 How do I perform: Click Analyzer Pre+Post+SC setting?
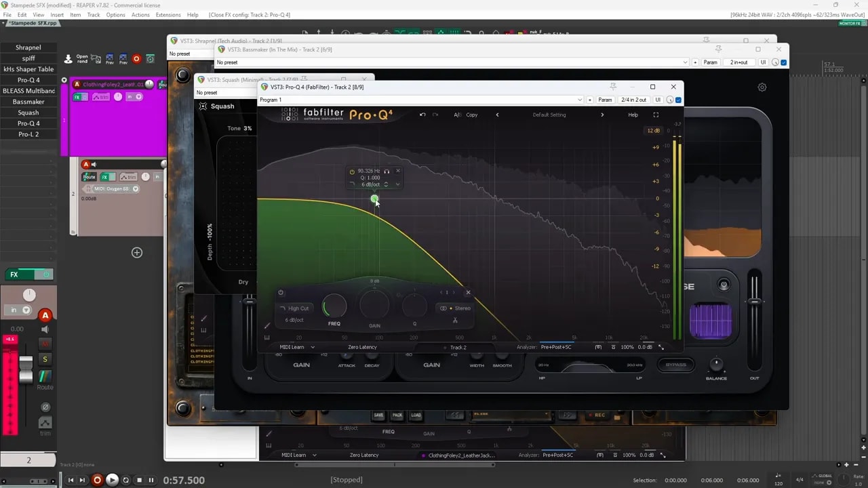click(x=556, y=347)
